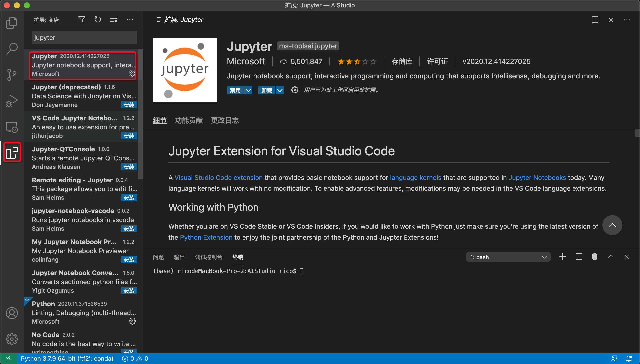
Task: Open the 'language kernels' link
Action: pos(416,178)
